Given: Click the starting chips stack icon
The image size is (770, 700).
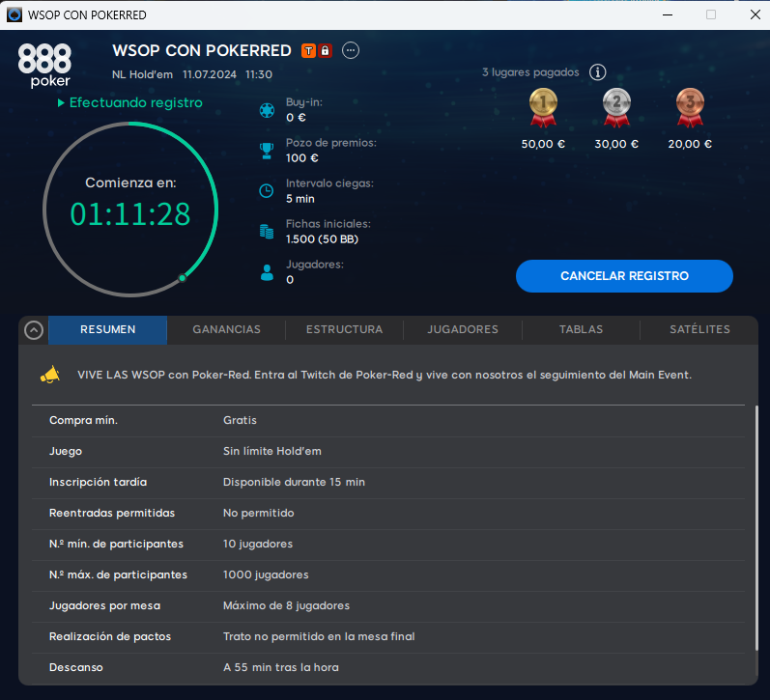Looking at the screenshot, I should pyautogui.click(x=267, y=231).
